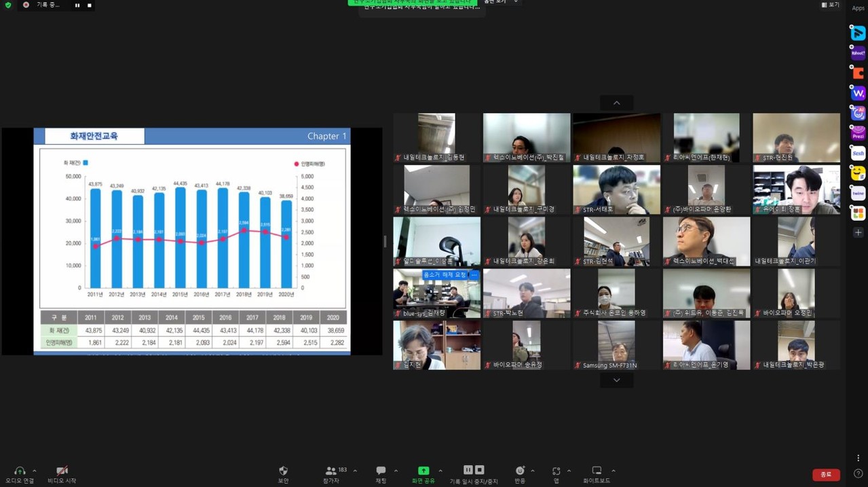868x487 pixels.
Task: Expand the screen share options arrow
Action: pyautogui.click(x=440, y=471)
